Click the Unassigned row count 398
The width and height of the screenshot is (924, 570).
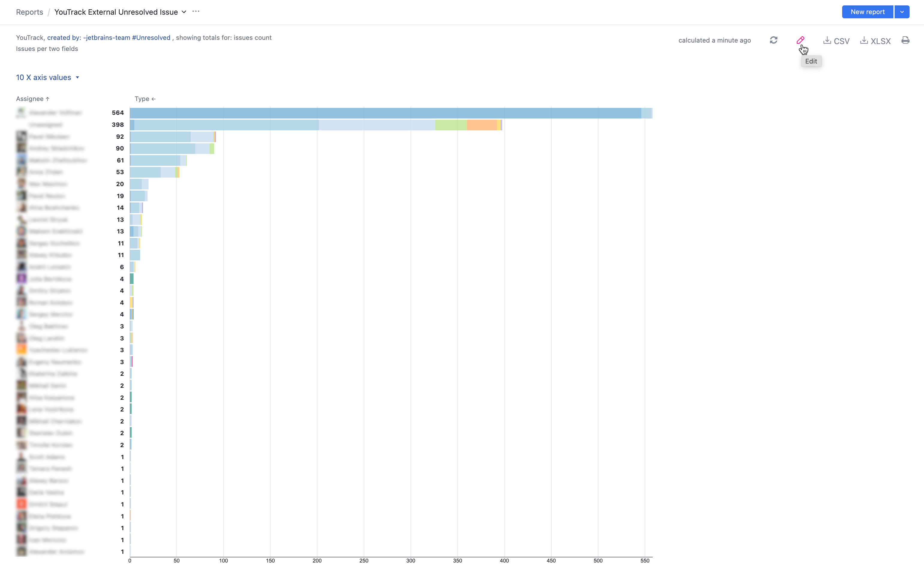[x=118, y=125]
